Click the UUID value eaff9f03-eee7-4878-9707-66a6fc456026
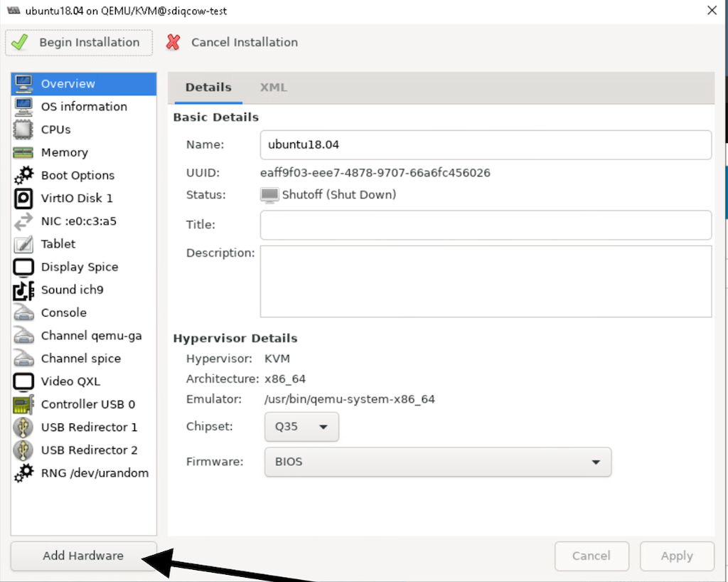728x582 pixels. [375, 173]
